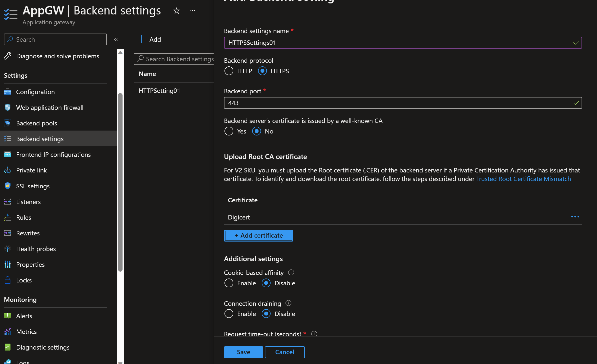Screen dimensions: 597x364
Task: Open the Digicert certificate options ellipsis
Action: tap(575, 217)
